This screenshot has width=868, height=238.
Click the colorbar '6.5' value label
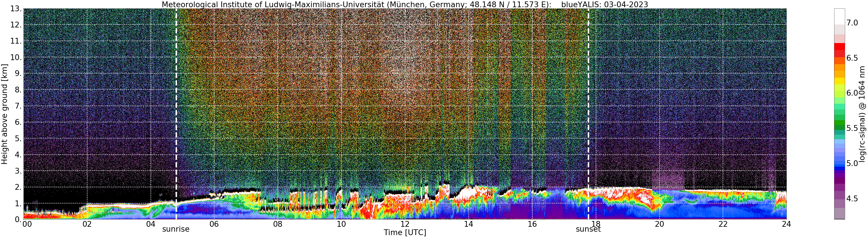coord(852,58)
